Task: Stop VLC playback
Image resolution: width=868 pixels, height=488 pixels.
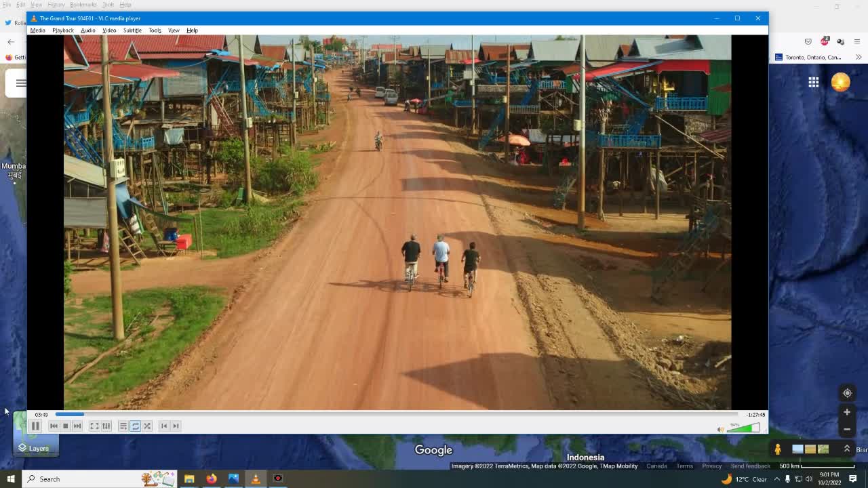Action: click(x=65, y=426)
